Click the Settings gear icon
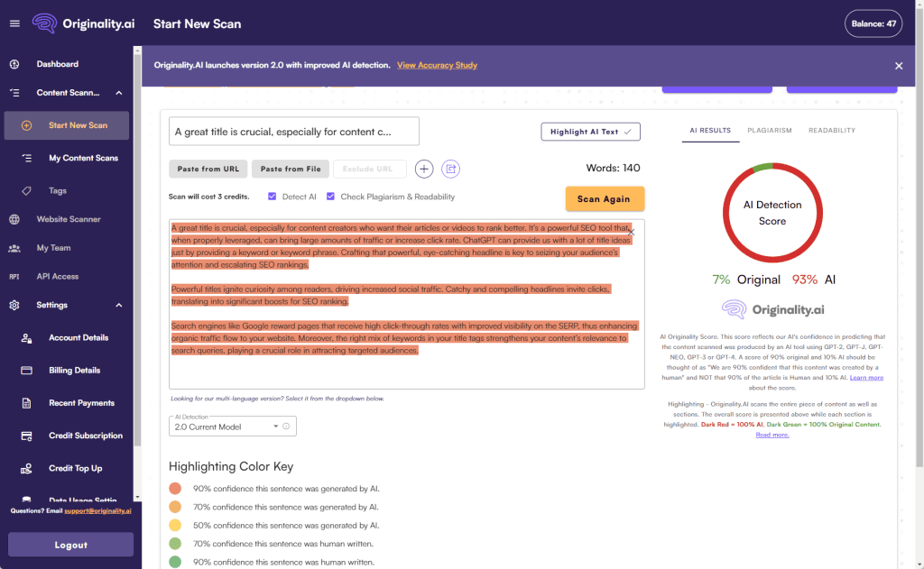924x569 pixels. (14, 305)
